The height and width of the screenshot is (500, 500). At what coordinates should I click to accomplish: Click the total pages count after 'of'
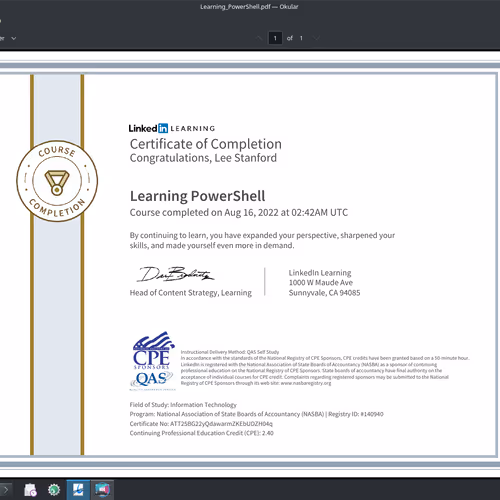pos(301,38)
